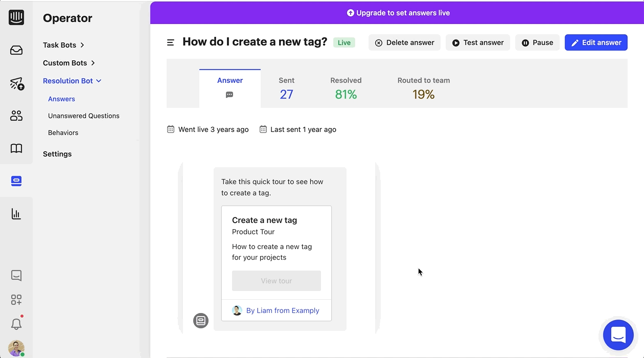Screen dimensions: 644x358
Task: Click the Last sent 1 year ago text
Action: click(x=303, y=129)
